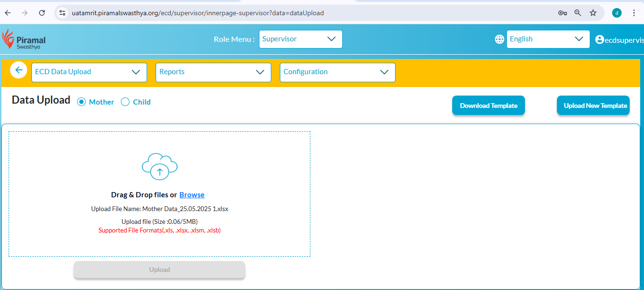Click the Download Template button
644x290 pixels.
(x=488, y=106)
